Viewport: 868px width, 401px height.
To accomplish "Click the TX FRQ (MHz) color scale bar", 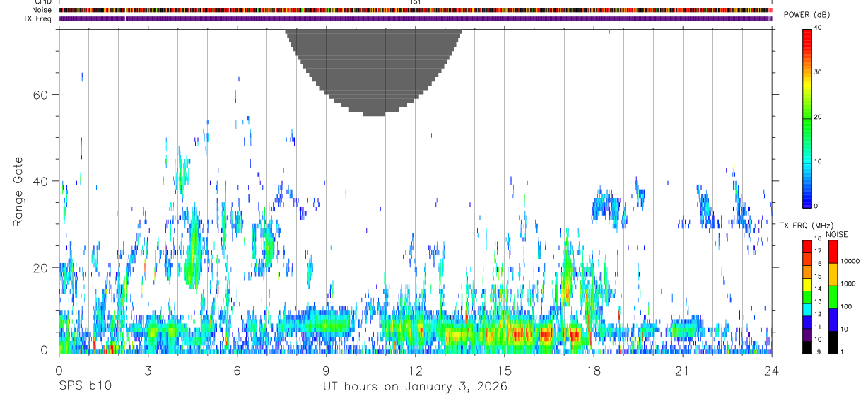I will pyautogui.click(x=807, y=297).
